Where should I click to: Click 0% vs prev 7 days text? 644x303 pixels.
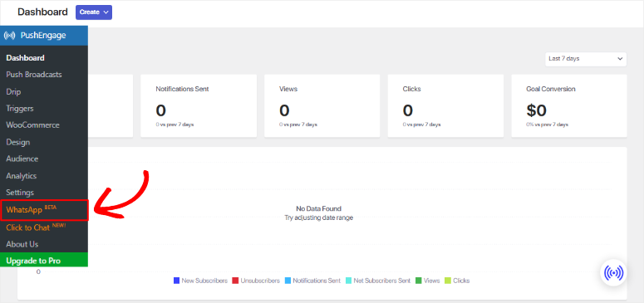547,125
